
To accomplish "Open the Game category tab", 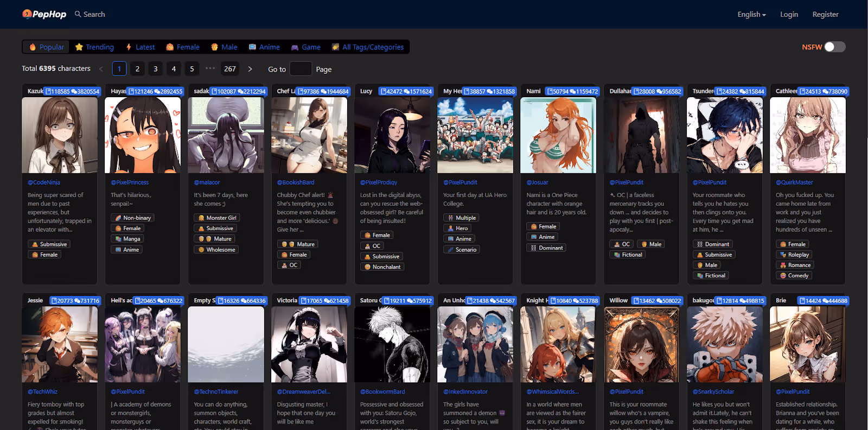I will pyautogui.click(x=306, y=47).
